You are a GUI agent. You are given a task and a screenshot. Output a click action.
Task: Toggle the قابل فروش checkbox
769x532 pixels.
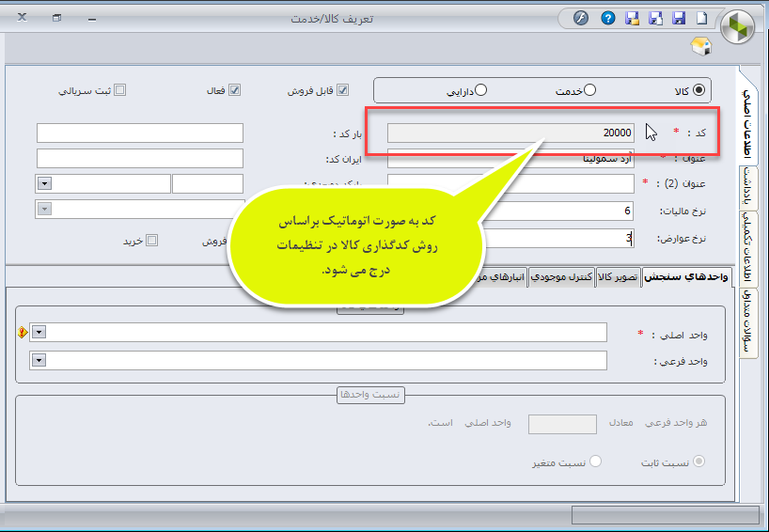click(342, 90)
